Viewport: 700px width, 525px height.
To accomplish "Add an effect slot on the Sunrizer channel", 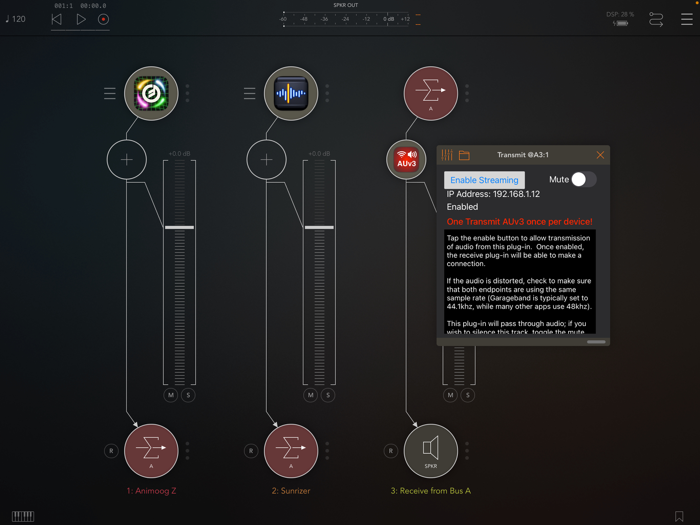I will coord(267,159).
